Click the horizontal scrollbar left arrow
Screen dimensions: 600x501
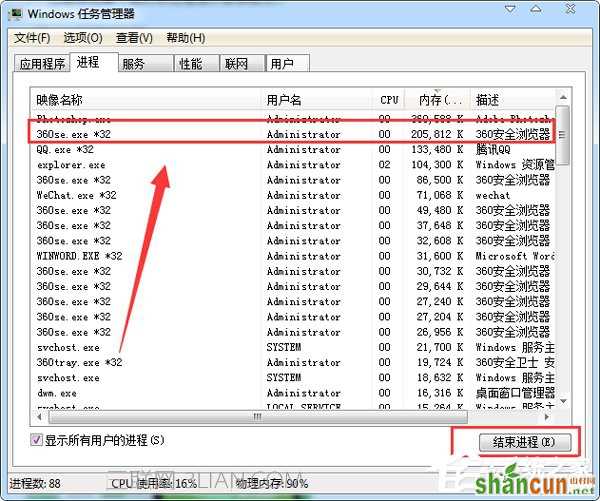click(x=39, y=416)
